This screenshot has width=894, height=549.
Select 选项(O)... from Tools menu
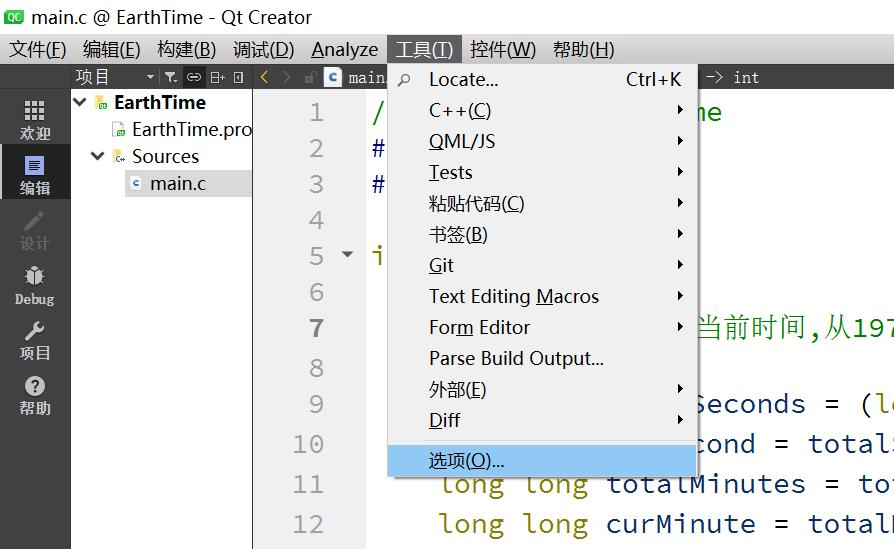pyautogui.click(x=467, y=461)
